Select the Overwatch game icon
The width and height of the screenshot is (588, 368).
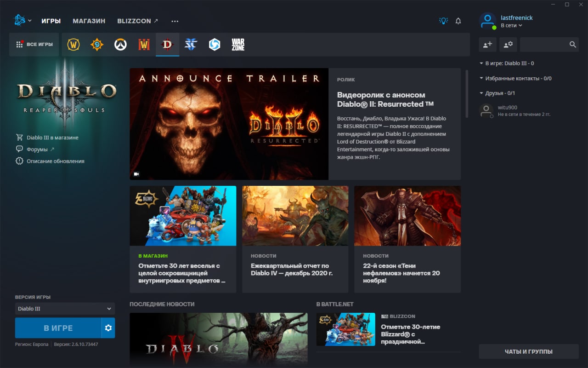point(120,45)
